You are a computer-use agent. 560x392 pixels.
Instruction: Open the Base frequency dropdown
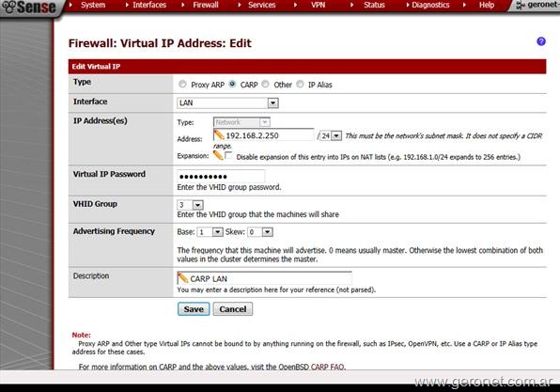pos(210,232)
